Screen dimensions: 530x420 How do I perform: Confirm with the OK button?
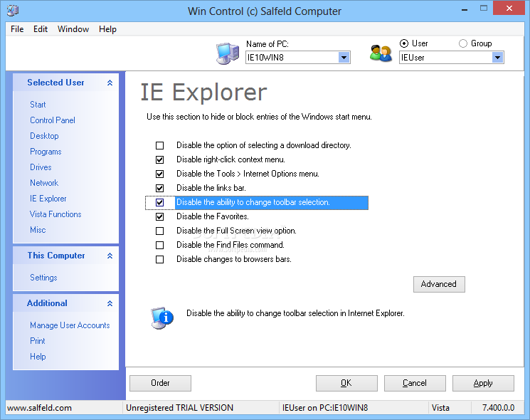point(346,383)
